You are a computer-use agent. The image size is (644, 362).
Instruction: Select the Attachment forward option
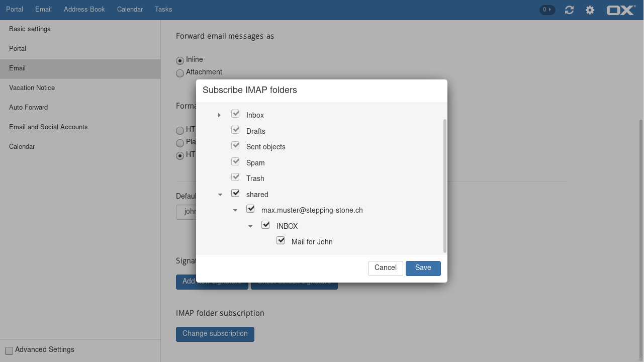click(x=180, y=73)
